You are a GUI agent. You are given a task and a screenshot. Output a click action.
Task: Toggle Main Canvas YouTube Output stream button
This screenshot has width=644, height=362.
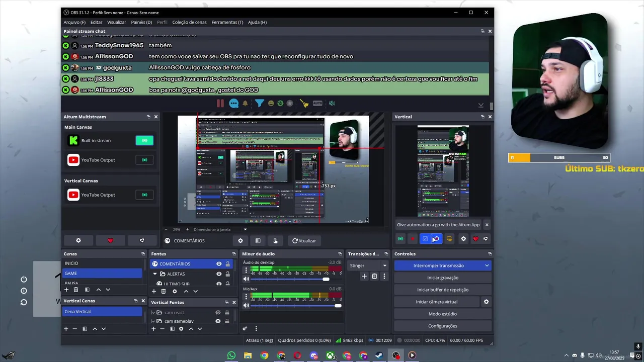pyautogui.click(x=144, y=160)
